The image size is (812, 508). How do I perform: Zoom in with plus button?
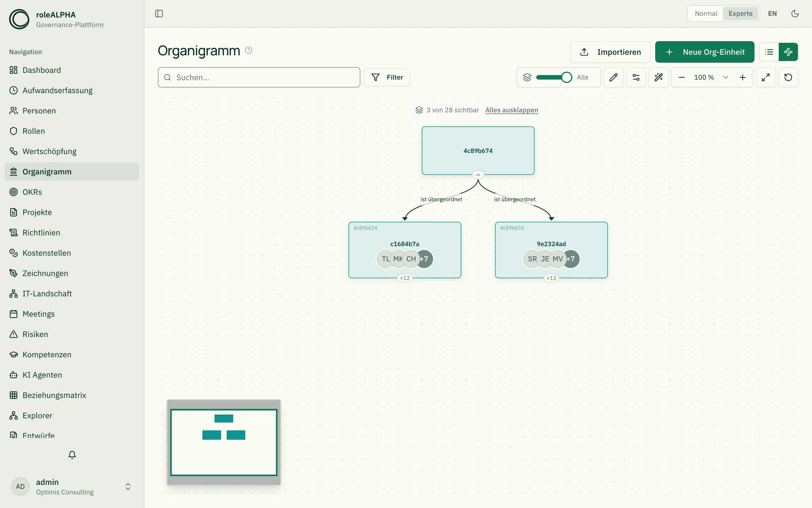click(x=743, y=77)
